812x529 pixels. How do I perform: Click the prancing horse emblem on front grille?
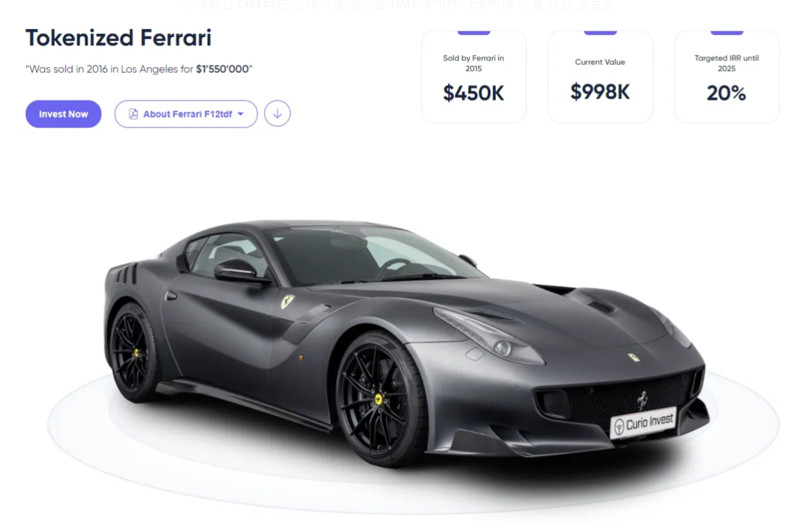click(x=642, y=399)
